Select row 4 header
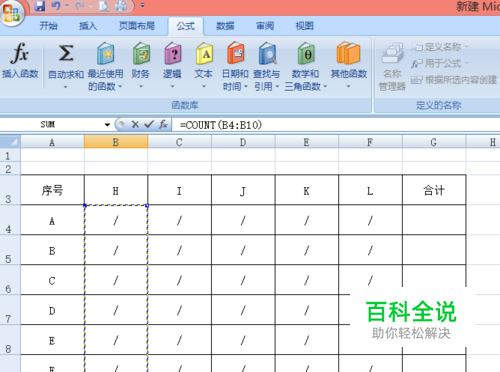Screen dimensions: 500x372 (10, 220)
